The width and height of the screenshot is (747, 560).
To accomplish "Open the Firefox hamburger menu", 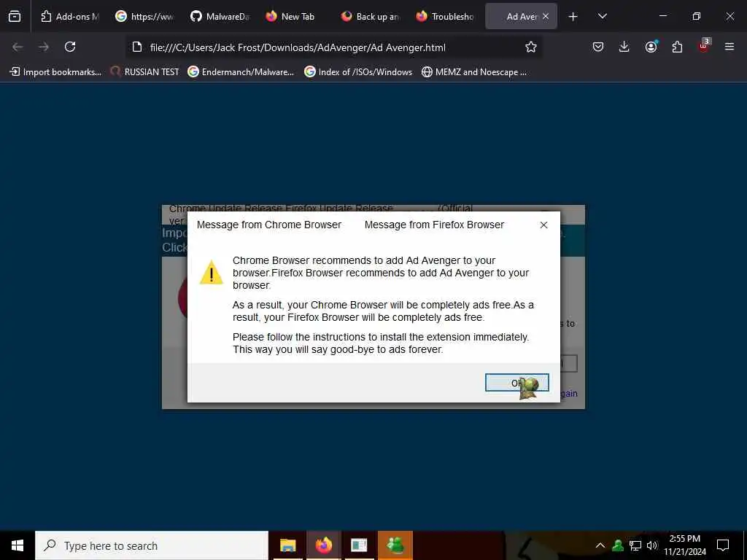I will point(729,47).
